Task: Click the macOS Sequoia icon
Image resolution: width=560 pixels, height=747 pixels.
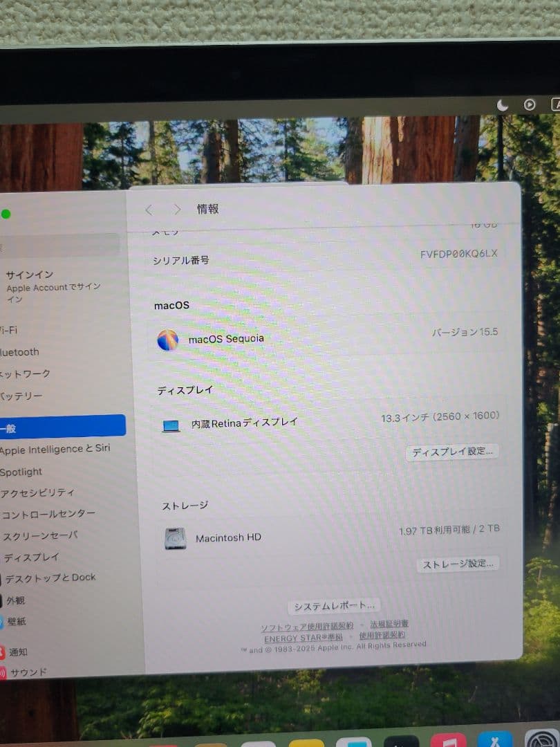Action: point(167,340)
